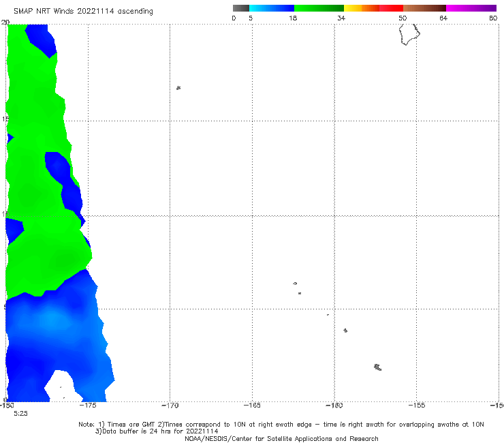
Task: Click the NOAA/NESDIS credit line
Action: 281,438
